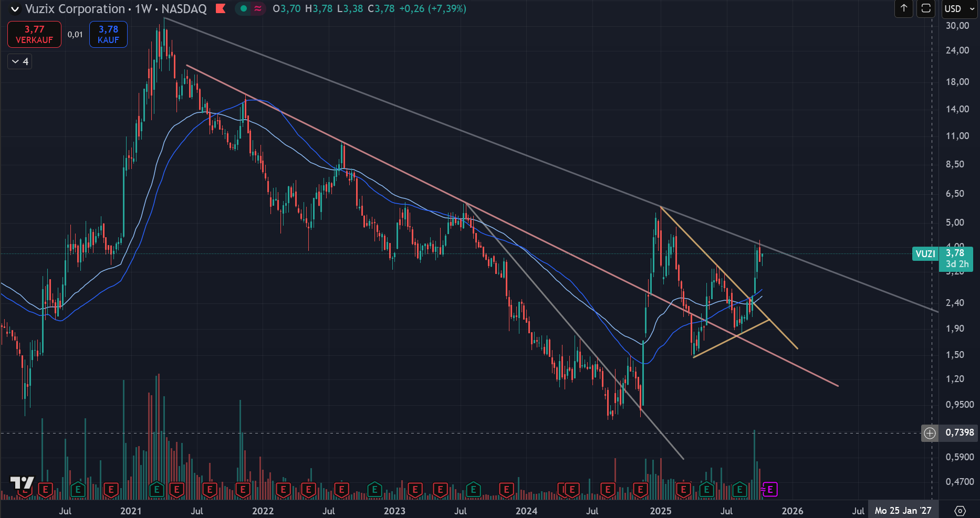Click the 2,40 price scale label
The height and width of the screenshot is (518, 980).
point(955,303)
